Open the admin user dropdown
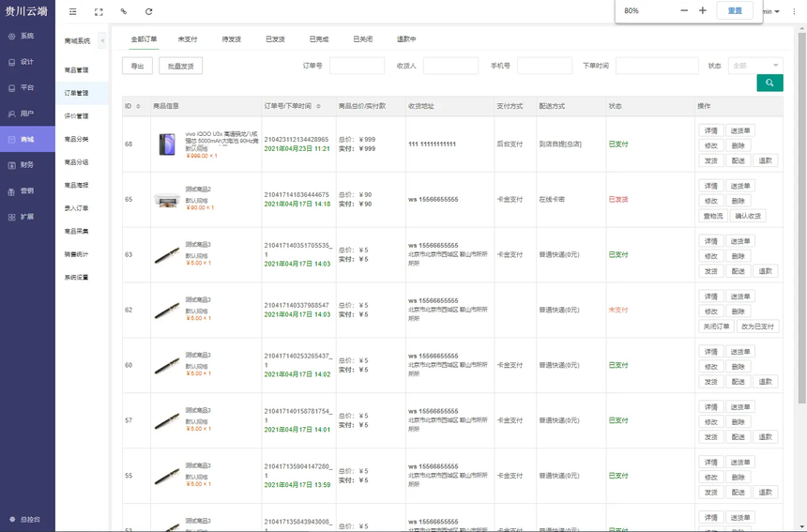Viewport: 807px width, 532px height. pyautogui.click(x=771, y=11)
